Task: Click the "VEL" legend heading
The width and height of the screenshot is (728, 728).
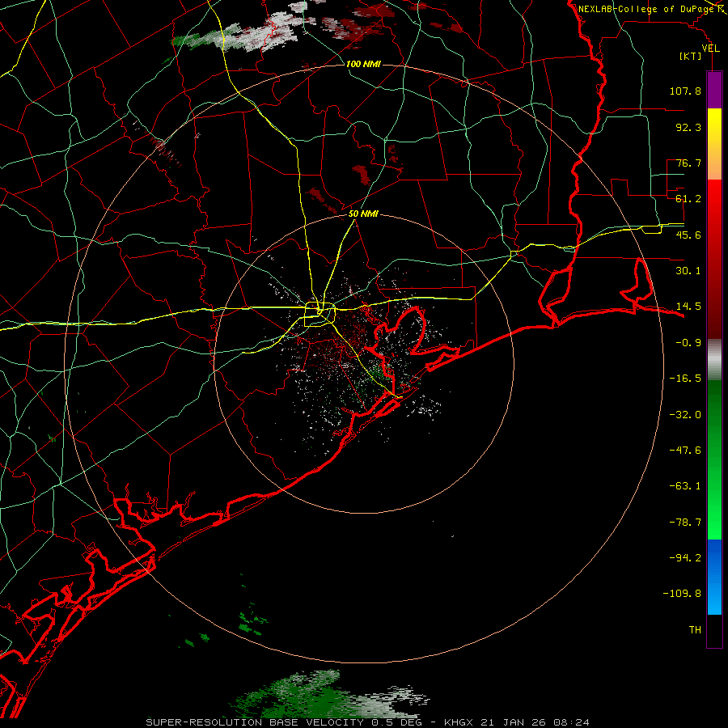Action: tap(710, 49)
